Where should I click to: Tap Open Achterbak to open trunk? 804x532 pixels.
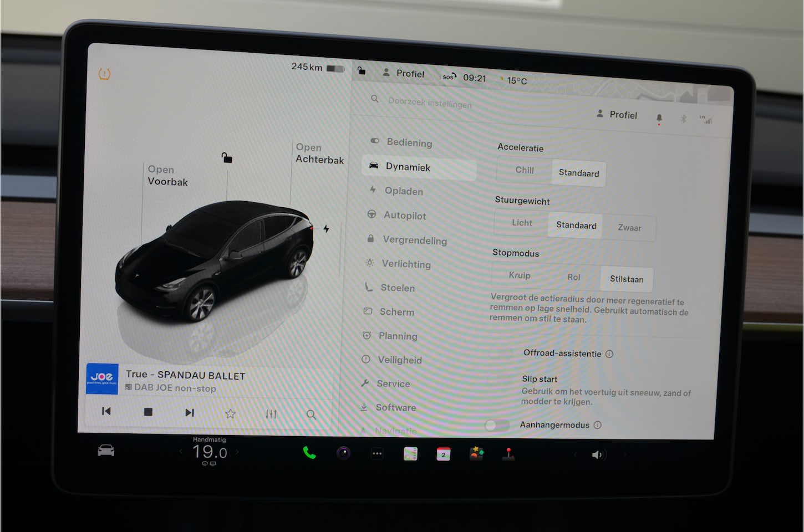click(x=319, y=154)
